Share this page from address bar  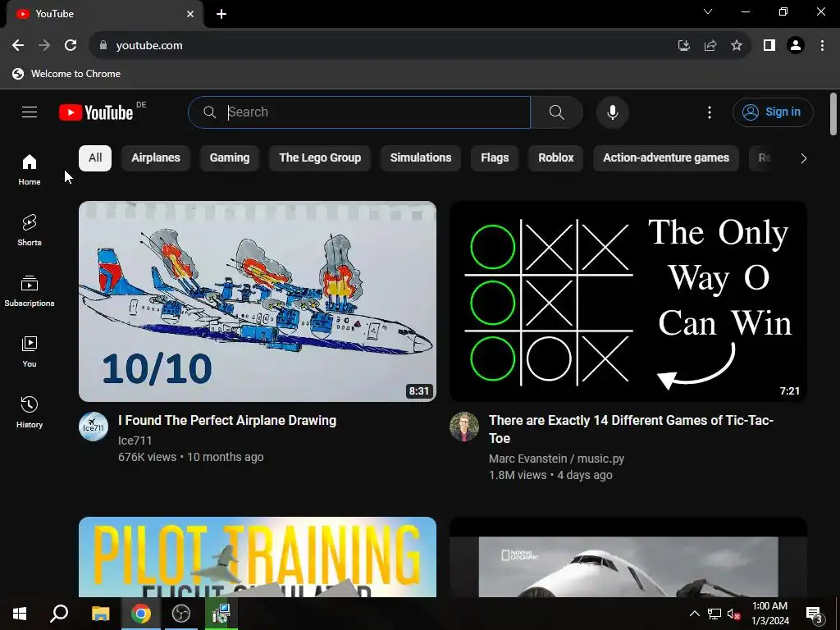pos(710,46)
